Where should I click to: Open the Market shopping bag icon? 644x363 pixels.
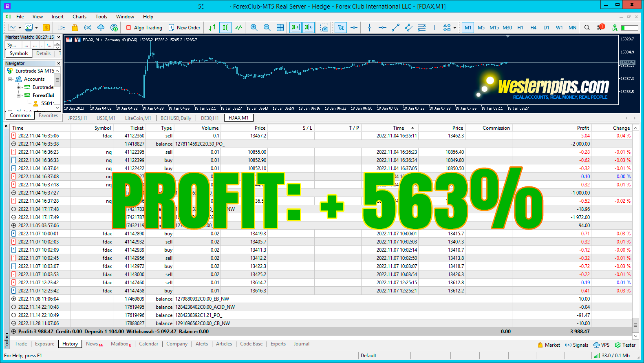[75, 28]
